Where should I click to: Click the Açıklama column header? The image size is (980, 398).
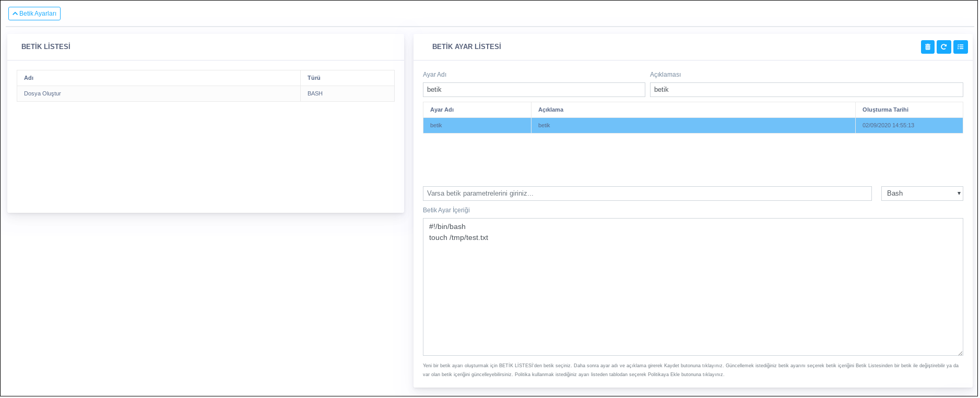(550, 110)
